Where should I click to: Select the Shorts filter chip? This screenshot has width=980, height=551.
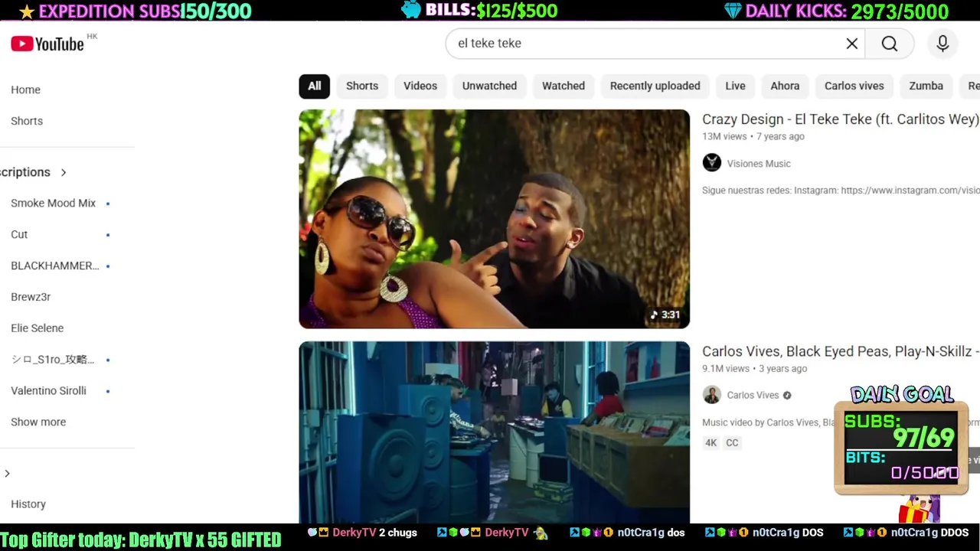[x=362, y=86]
